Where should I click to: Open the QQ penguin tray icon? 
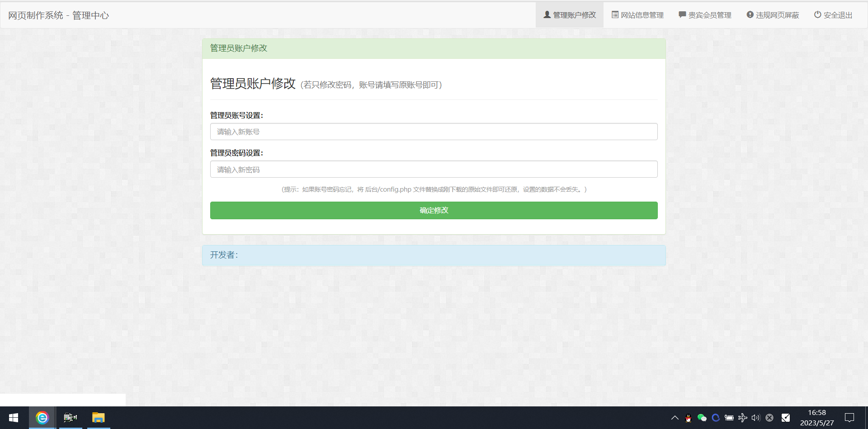coord(688,418)
